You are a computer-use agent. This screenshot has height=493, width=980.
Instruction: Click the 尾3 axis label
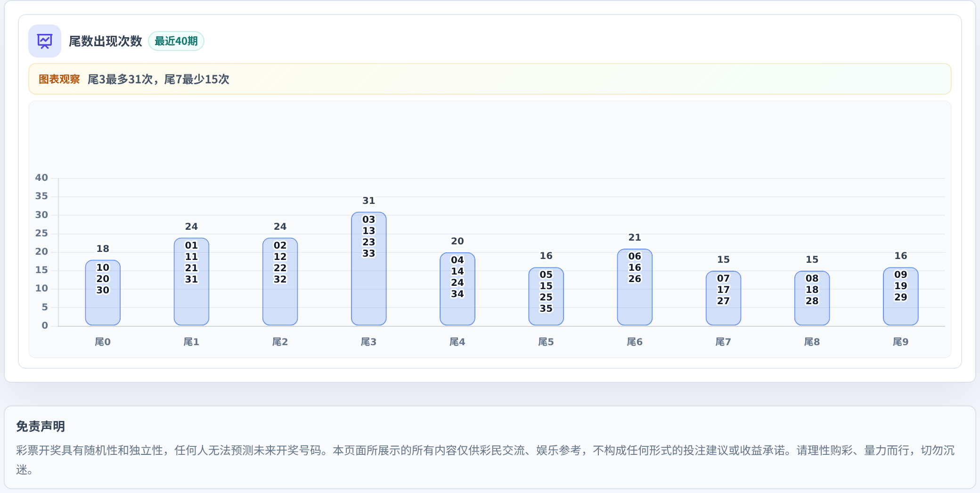tap(368, 342)
